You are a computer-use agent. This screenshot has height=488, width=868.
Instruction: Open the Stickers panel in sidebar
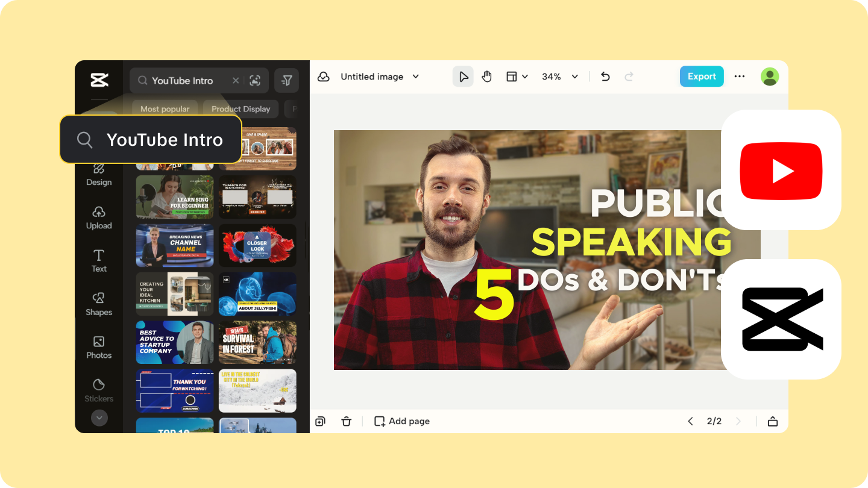coord(99,390)
